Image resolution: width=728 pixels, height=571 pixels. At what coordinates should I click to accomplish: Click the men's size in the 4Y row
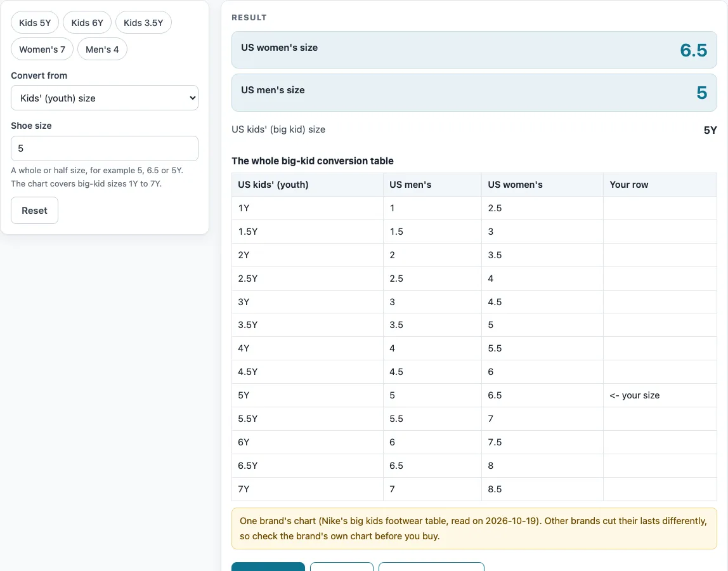432,348
